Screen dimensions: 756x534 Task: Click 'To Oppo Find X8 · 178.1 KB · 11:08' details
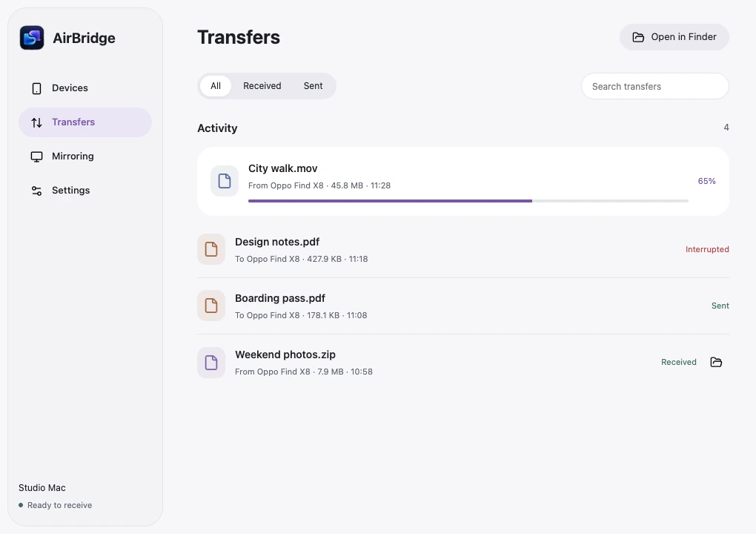[302, 315]
